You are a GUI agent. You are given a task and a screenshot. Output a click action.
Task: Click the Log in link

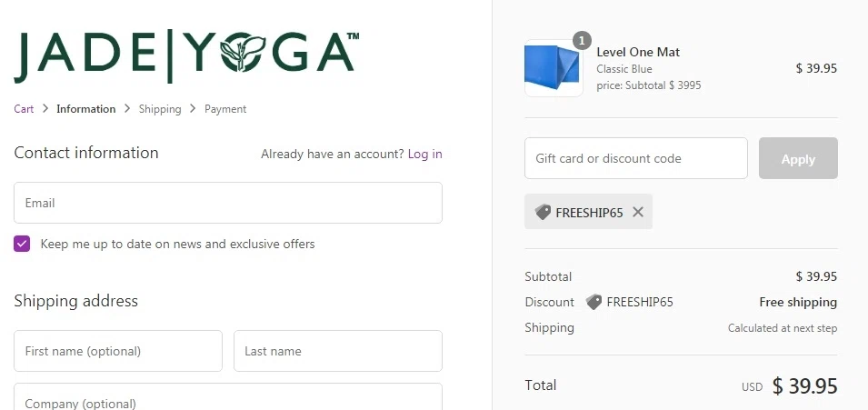point(424,154)
